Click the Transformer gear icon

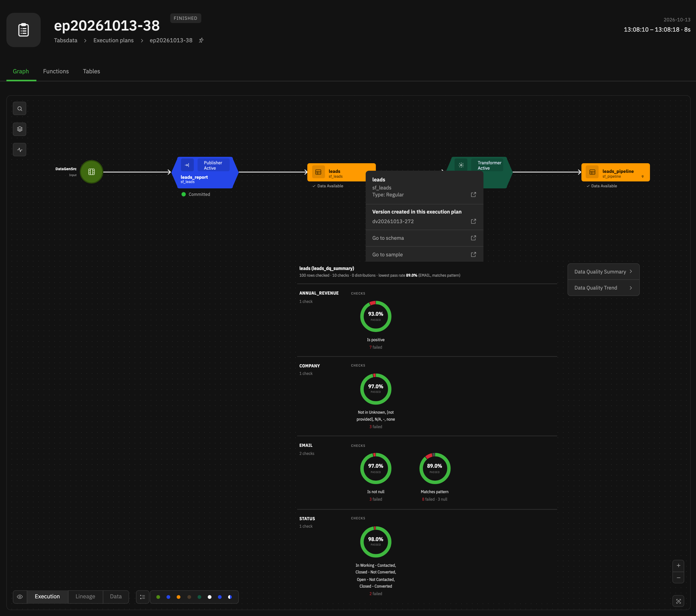(461, 165)
